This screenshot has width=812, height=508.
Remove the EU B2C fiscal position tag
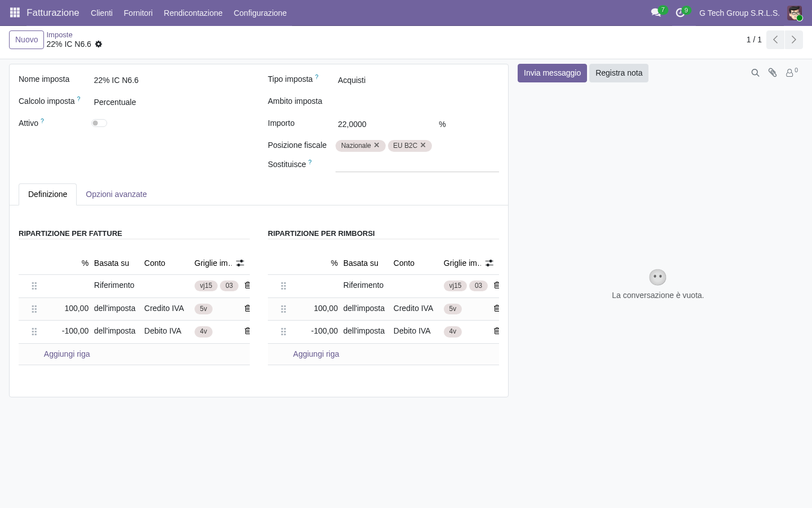[423, 145]
